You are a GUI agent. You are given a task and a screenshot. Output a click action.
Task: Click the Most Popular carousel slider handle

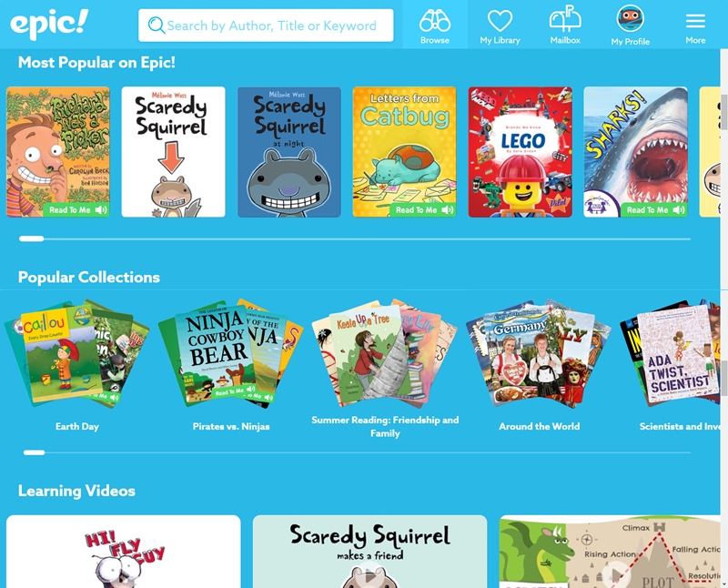tap(32, 238)
